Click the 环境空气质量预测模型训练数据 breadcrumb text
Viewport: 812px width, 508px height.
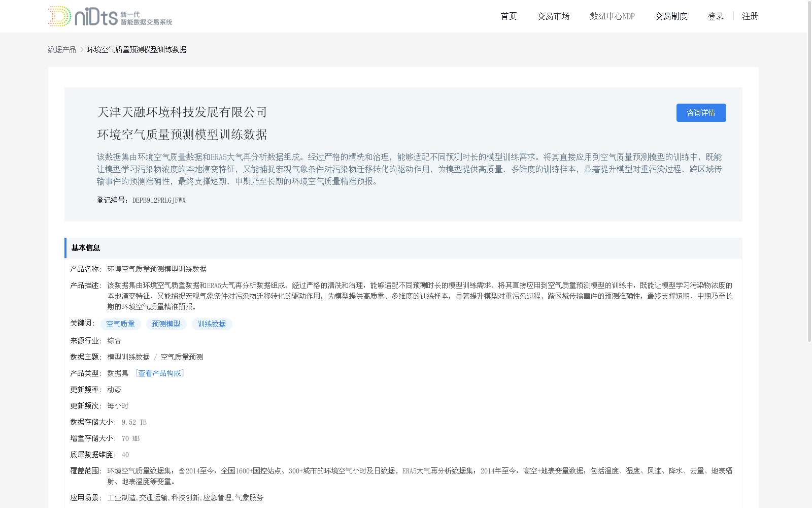pos(137,49)
